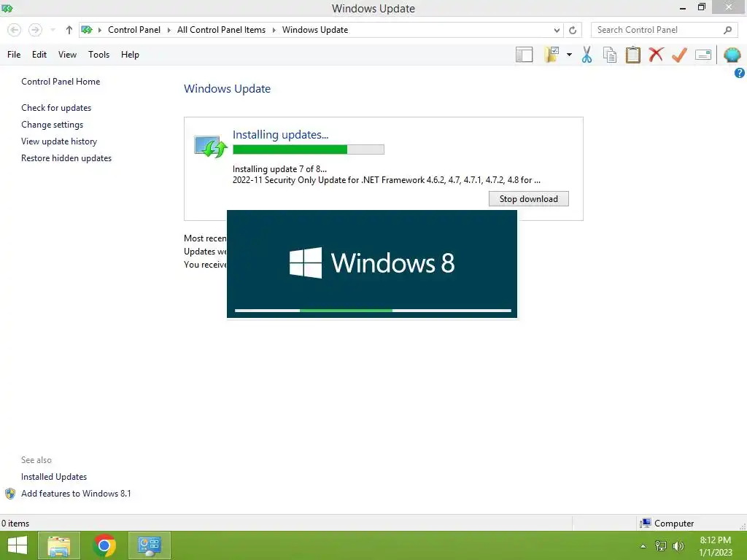Image resolution: width=747 pixels, height=560 pixels.
Task: Click the red X Delete icon
Action: point(656,55)
